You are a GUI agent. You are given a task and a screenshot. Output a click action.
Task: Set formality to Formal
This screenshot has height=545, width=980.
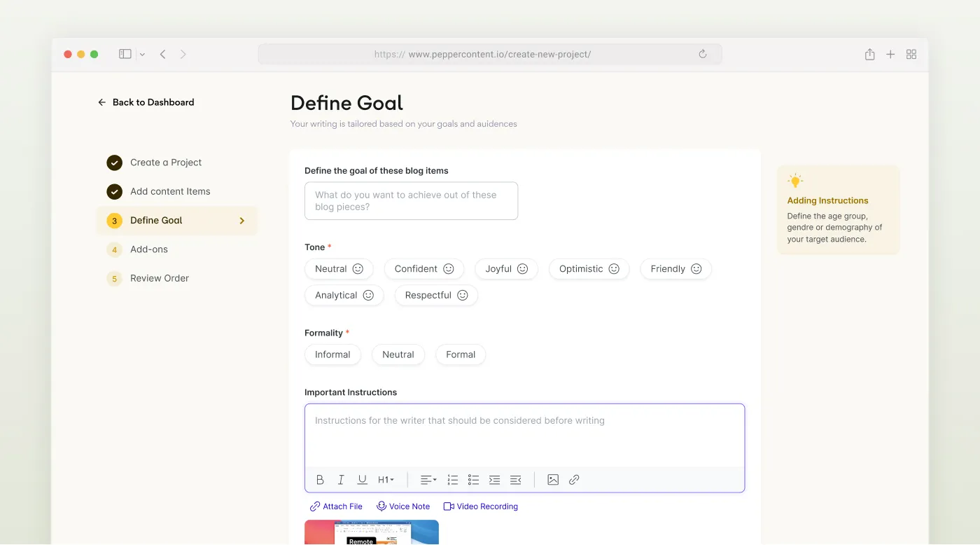coord(461,355)
